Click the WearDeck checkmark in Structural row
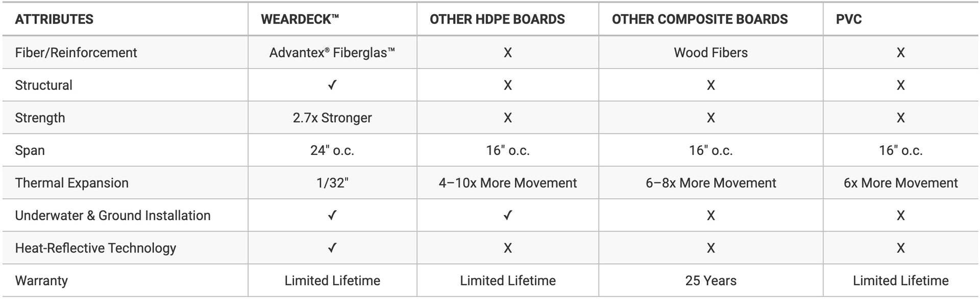Image resolution: width=980 pixels, height=299 pixels. [332, 85]
